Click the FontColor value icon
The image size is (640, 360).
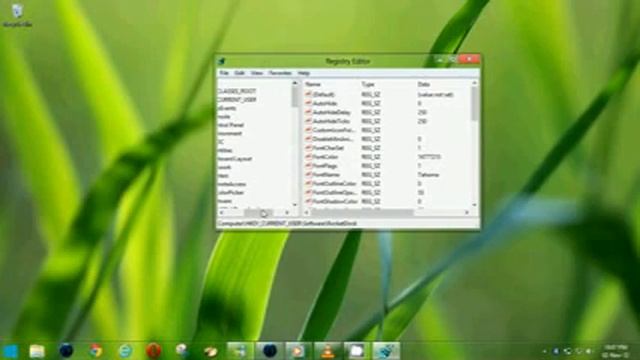[308, 157]
